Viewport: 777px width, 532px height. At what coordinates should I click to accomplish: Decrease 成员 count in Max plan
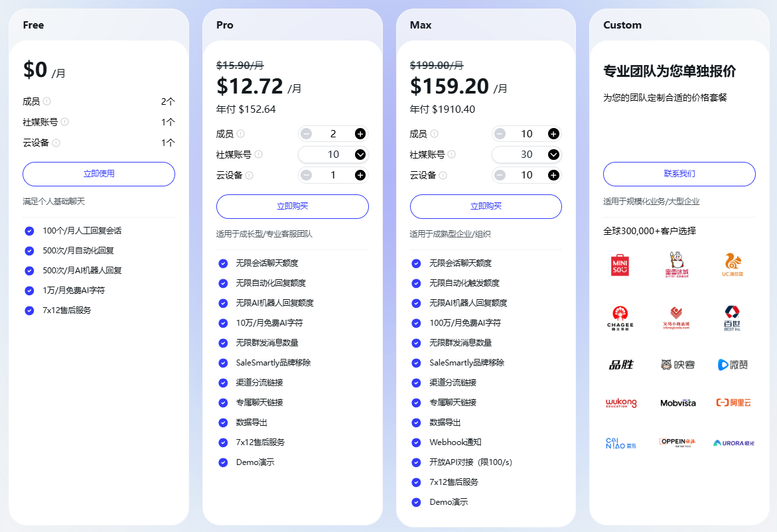coord(500,134)
